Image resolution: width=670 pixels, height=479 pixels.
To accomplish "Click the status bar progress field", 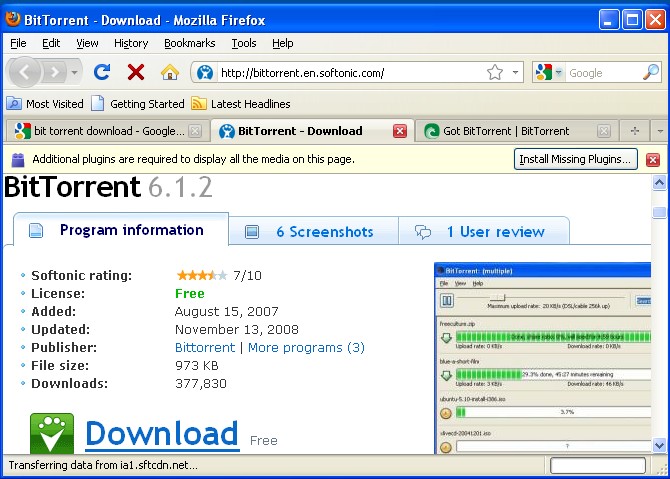I will [x=597, y=465].
